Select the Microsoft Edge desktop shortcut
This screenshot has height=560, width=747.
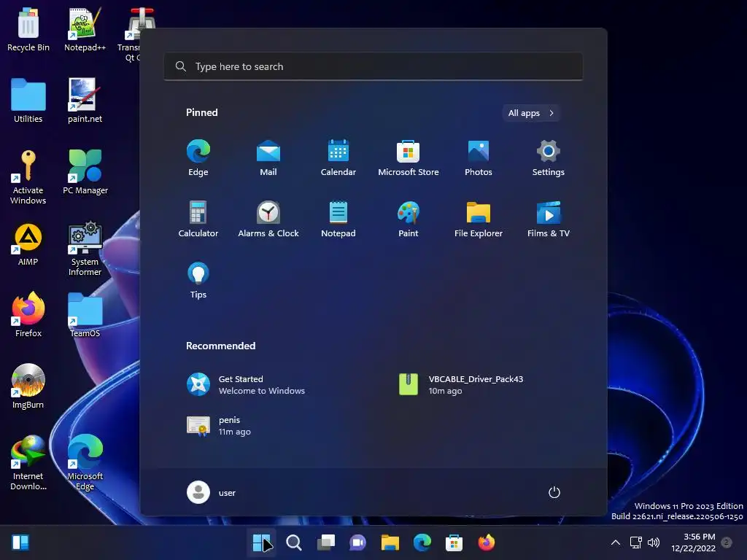(x=85, y=462)
